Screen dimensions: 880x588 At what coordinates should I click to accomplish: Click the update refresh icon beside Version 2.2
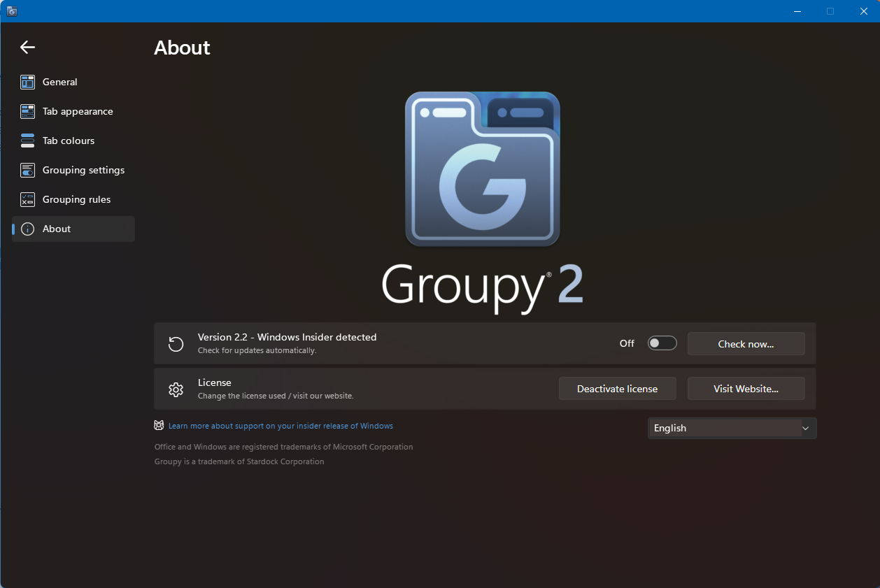coord(176,343)
